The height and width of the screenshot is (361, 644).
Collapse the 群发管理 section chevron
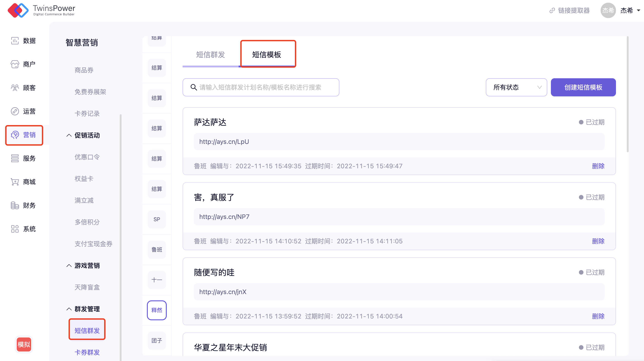[x=69, y=309]
